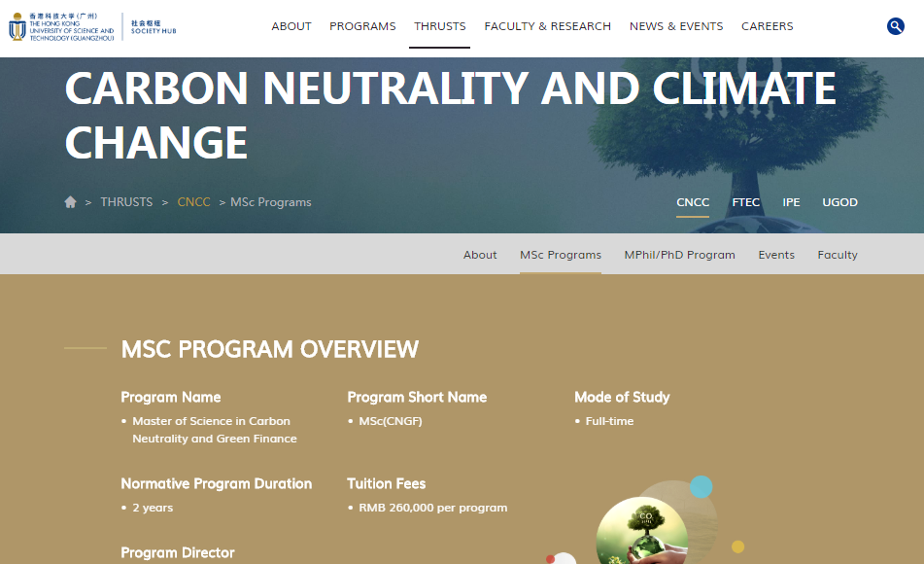The width and height of the screenshot is (924, 564).
Task: Open NEWS & EVENTS menu
Action: pos(676,26)
